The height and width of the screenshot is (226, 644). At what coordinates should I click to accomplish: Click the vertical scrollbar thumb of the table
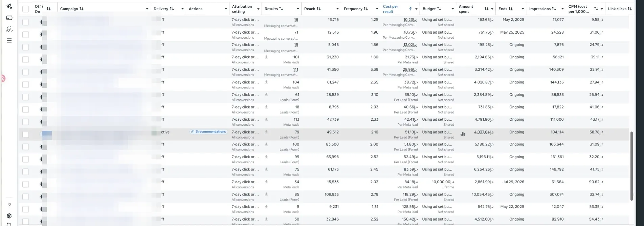coord(631,166)
